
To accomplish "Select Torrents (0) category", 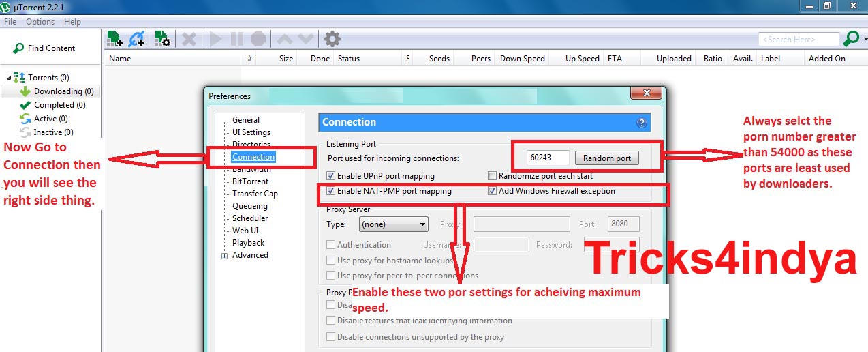I will pyautogui.click(x=48, y=78).
